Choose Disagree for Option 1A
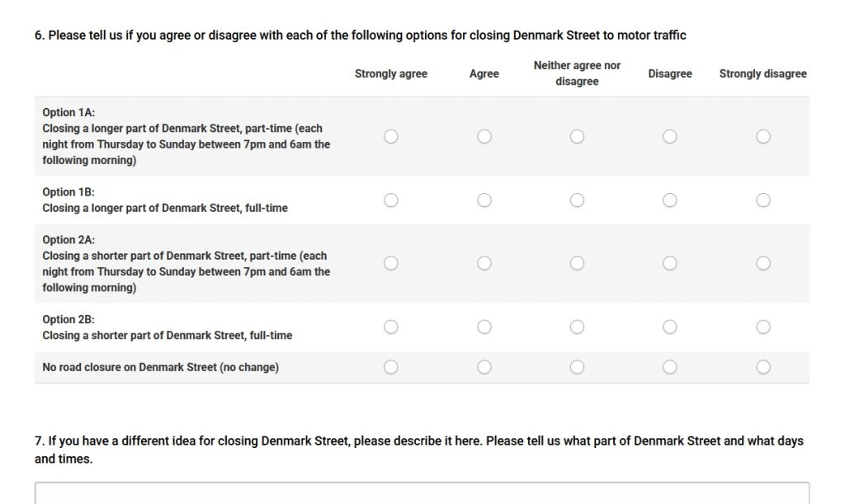Image resolution: width=845 pixels, height=504 pixels. click(x=670, y=136)
